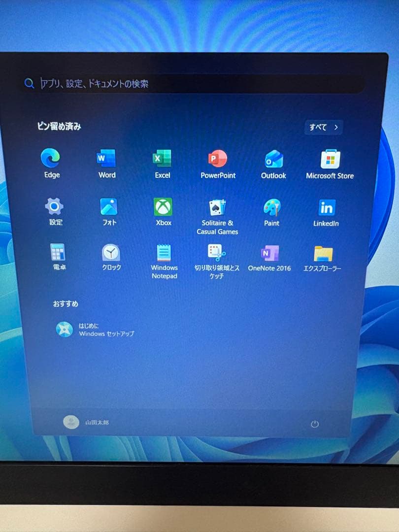Open Paint
399x532 pixels.
271,207
